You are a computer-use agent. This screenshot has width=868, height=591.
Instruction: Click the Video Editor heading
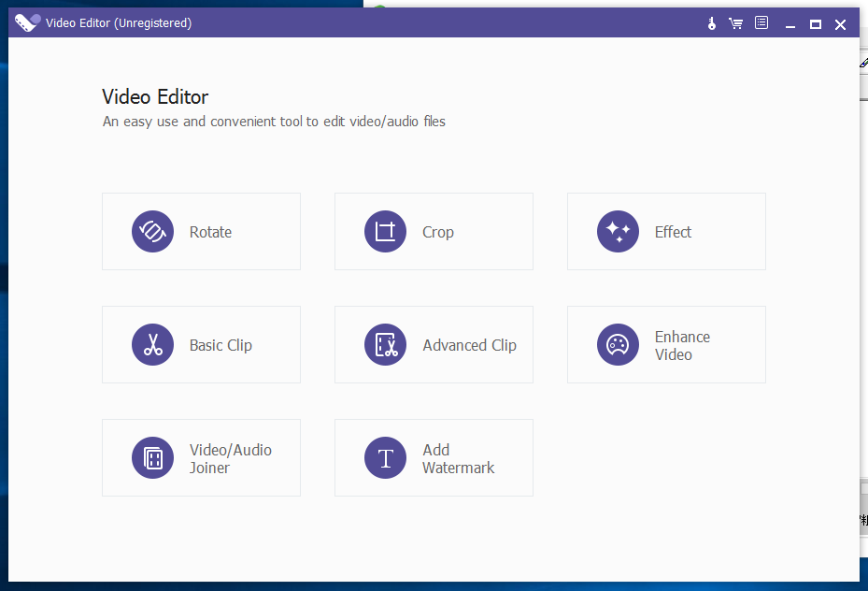tap(155, 97)
